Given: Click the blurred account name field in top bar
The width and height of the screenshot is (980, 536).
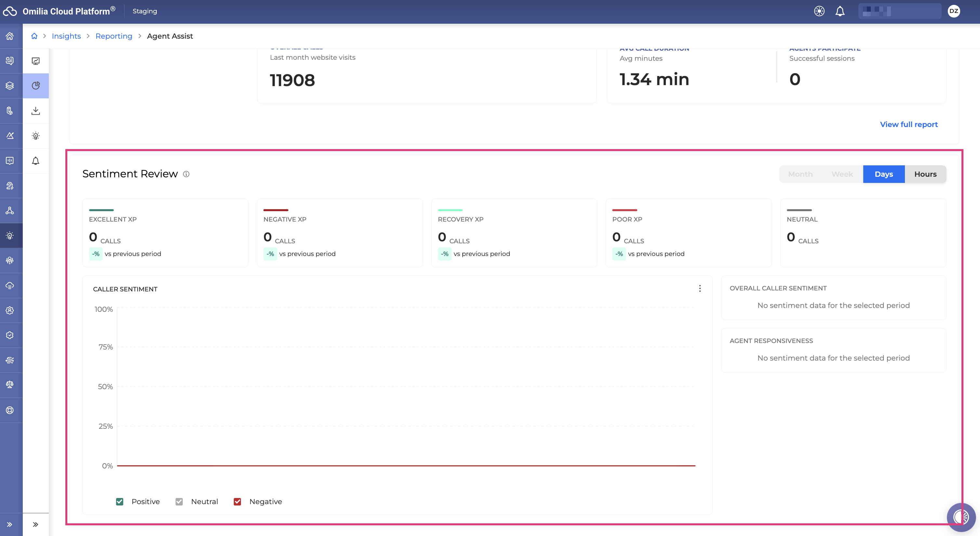Looking at the screenshot, I should [x=900, y=11].
